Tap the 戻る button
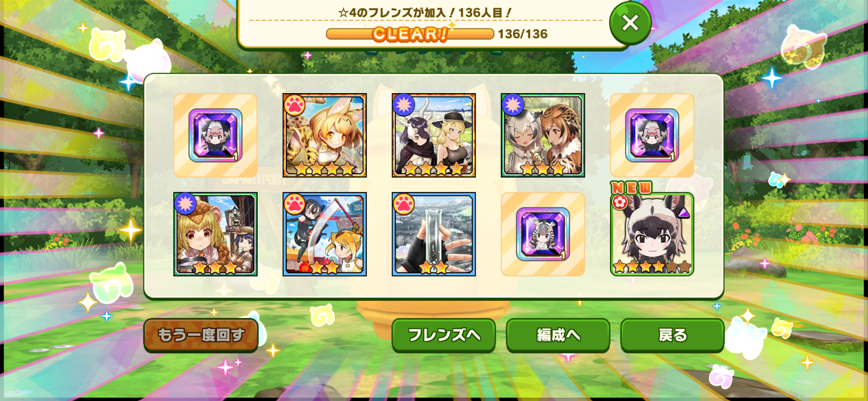This screenshot has height=401, width=868. pyautogui.click(x=672, y=335)
